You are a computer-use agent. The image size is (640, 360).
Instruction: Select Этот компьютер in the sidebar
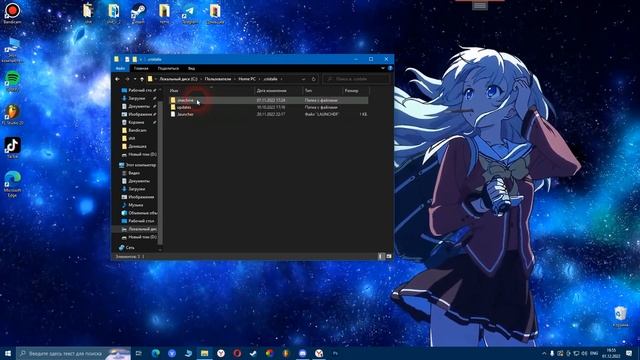(x=138, y=165)
